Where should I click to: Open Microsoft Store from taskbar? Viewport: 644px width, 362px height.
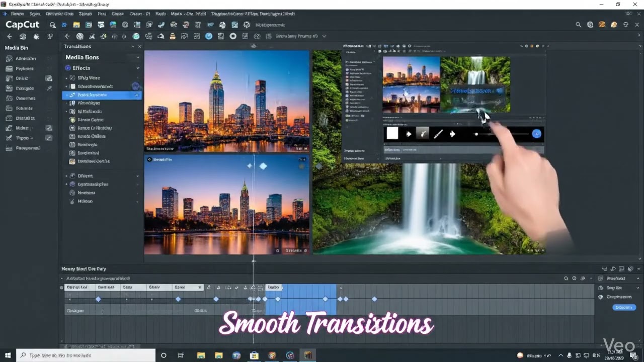coord(254,355)
